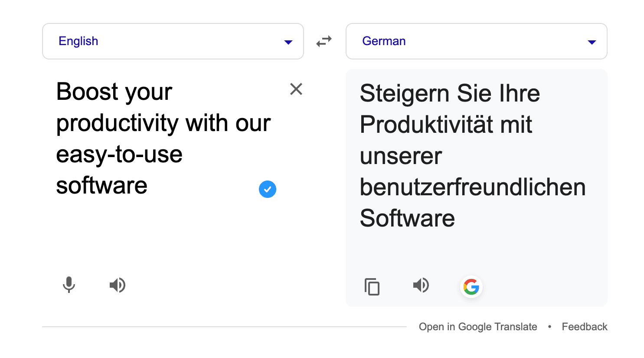Open the English source language dropdown
The width and height of the screenshot is (644, 358).
click(x=173, y=41)
